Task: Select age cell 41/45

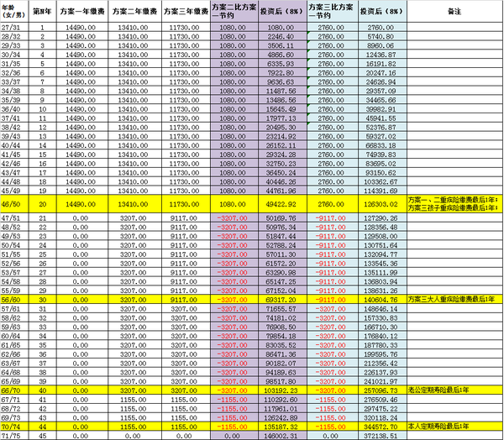Action: pyautogui.click(x=14, y=155)
